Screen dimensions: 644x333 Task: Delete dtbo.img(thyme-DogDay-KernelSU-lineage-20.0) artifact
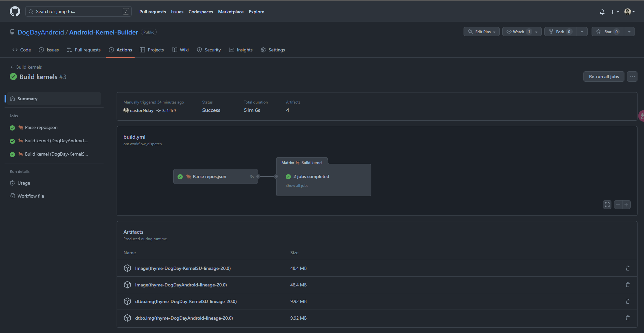pyautogui.click(x=627, y=301)
